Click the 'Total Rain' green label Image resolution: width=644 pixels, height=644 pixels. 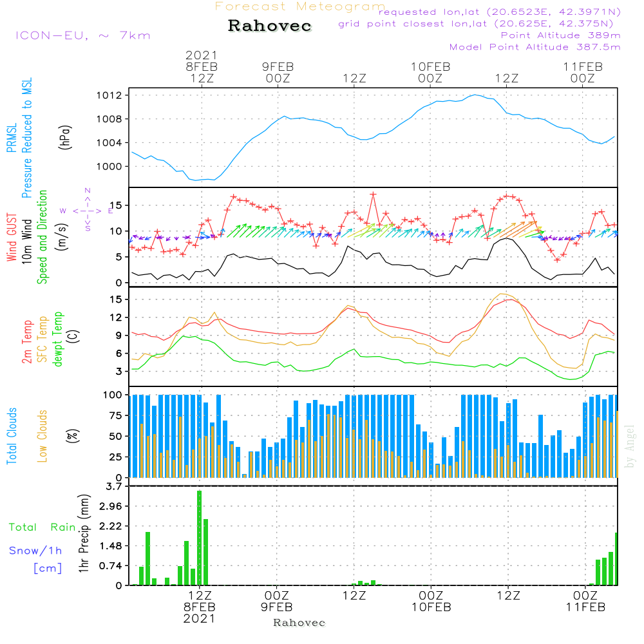point(43,527)
